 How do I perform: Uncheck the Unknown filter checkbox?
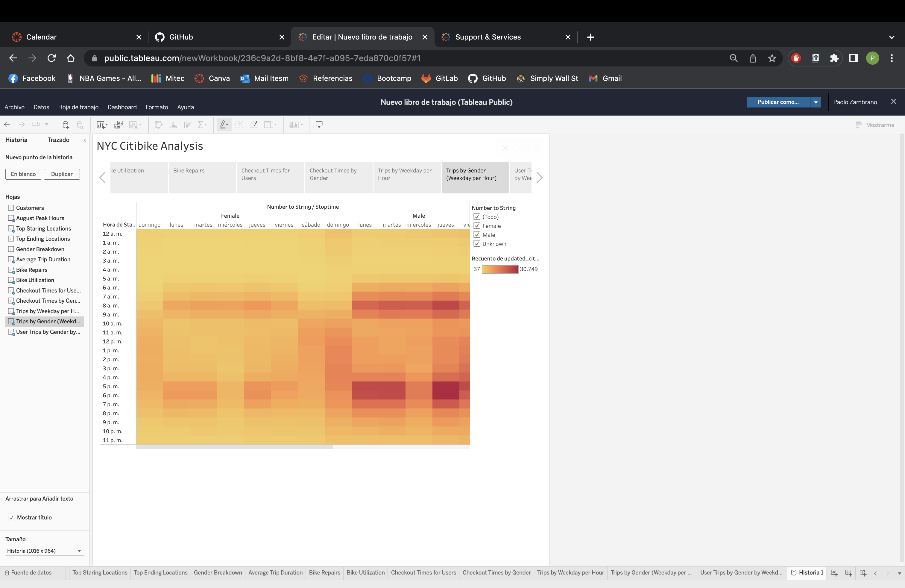click(x=477, y=244)
